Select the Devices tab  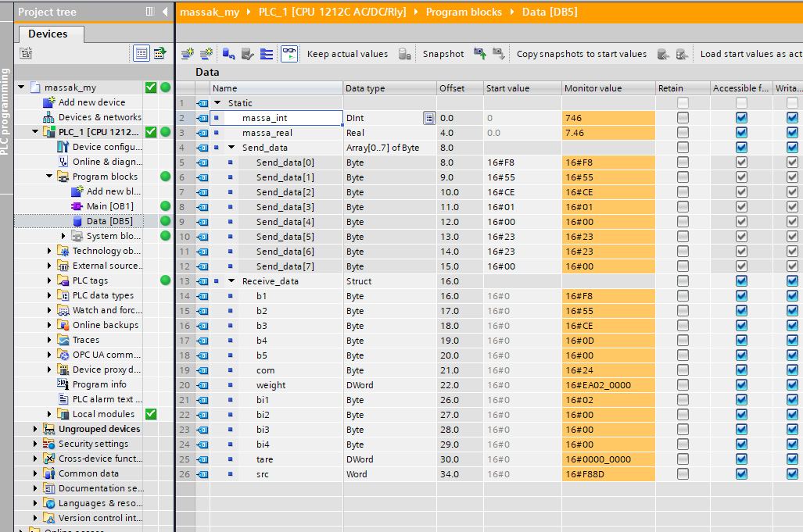tap(48, 34)
